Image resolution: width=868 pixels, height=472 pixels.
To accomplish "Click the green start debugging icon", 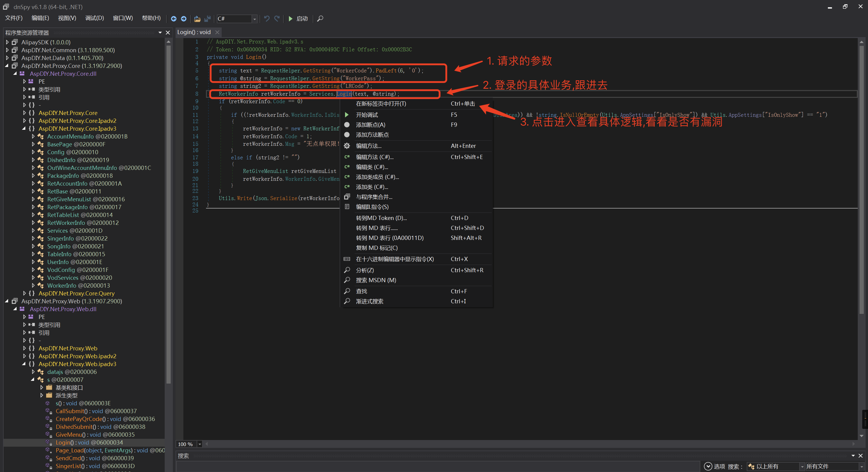I will 290,18.
